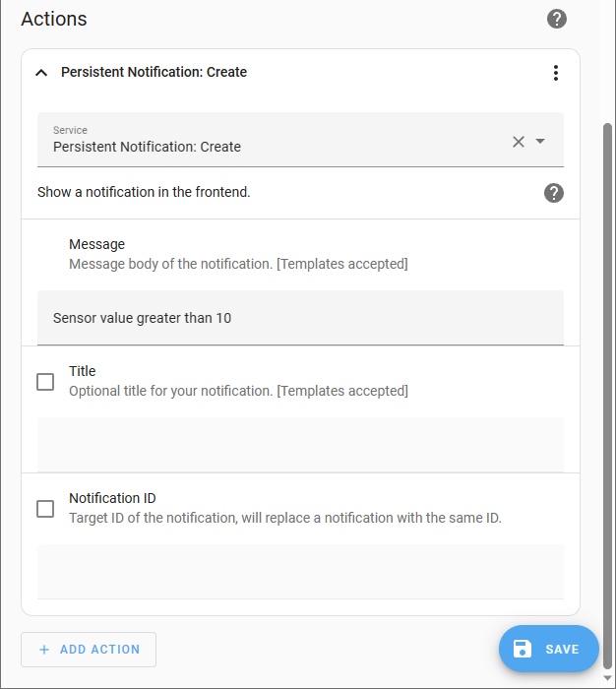Click the scrollbar down arrow
Screen dimensions: 616x689
(607, 678)
